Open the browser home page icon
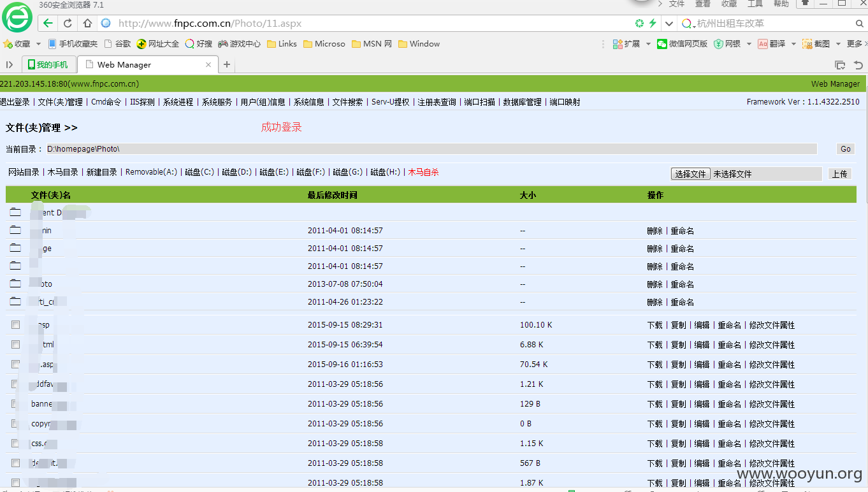Image resolution: width=868 pixels, height=492 pixels. point(88,24)
